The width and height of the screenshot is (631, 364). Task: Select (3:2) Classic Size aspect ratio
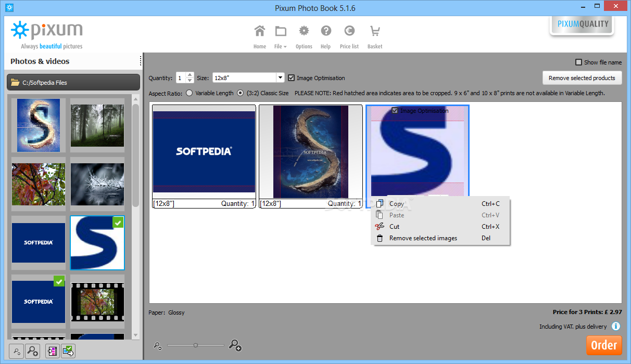pos(240,93)
